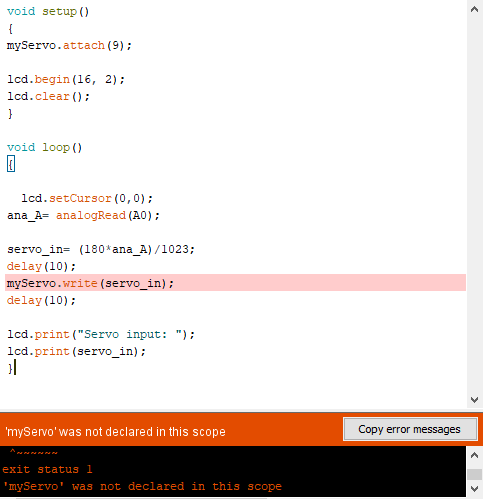This screenshot has height=499, width=483.
Task: Click the console scroll down arrow
Action: pos(474,489)
